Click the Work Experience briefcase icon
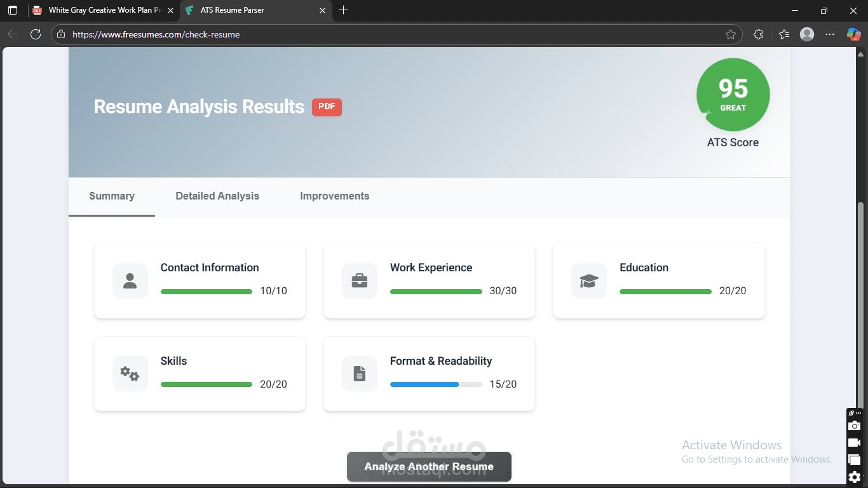 pos(360,281)
